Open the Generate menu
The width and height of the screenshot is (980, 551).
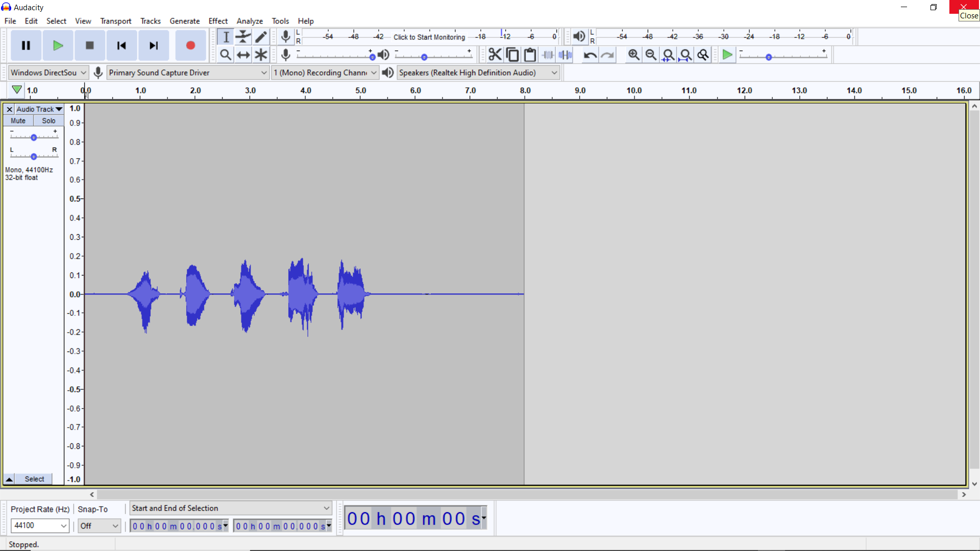click(x=184, y=21)
